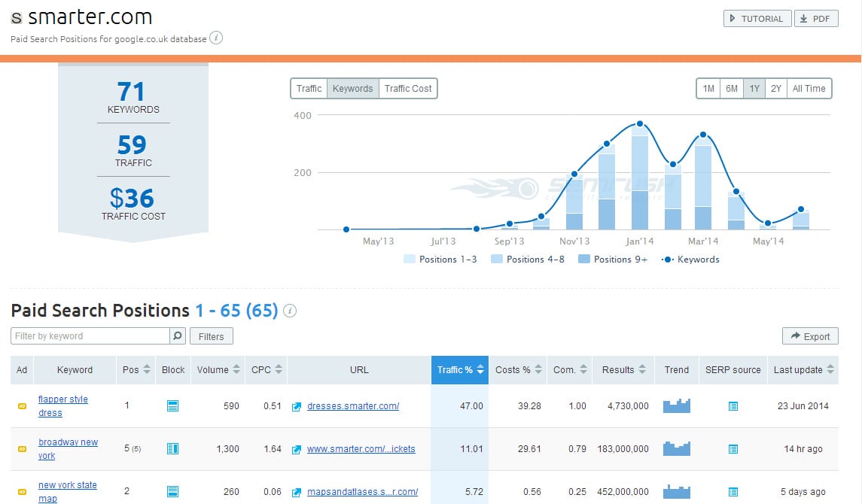862x504 pixels.
Task: Click the '23 Jun 2014' last update cell
Action: 803,405
